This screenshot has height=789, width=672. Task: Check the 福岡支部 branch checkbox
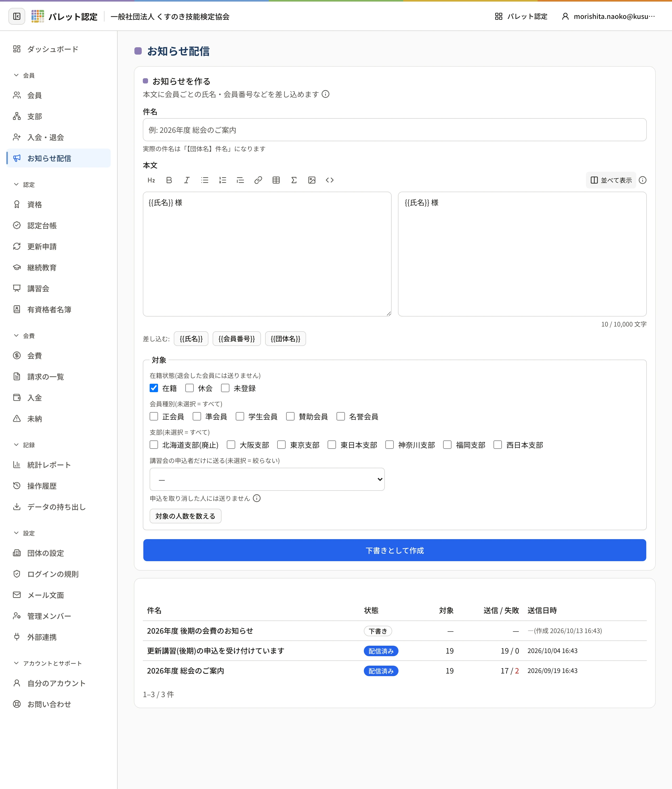(447, 445)
